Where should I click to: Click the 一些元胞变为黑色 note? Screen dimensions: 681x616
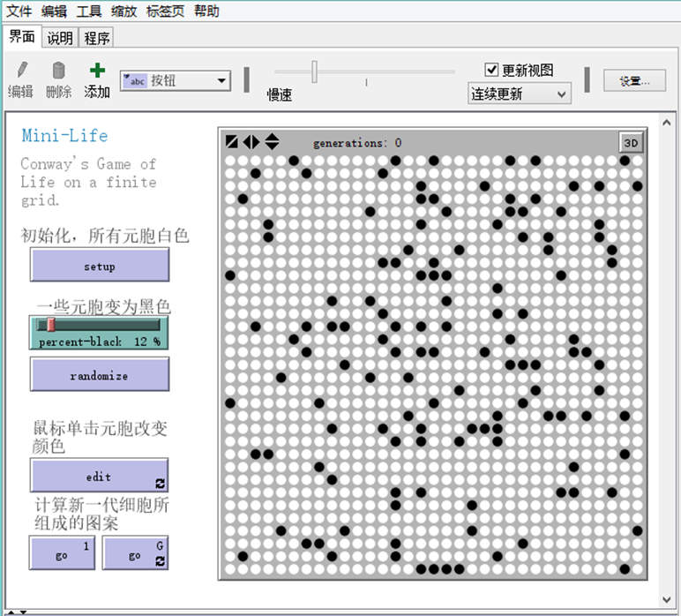[x=103, y=307]
